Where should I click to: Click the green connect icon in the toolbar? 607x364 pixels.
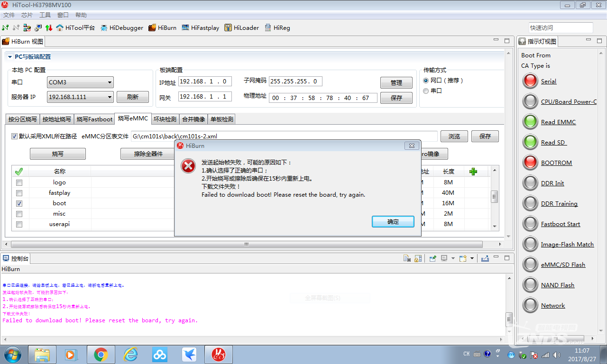(5, 28)
